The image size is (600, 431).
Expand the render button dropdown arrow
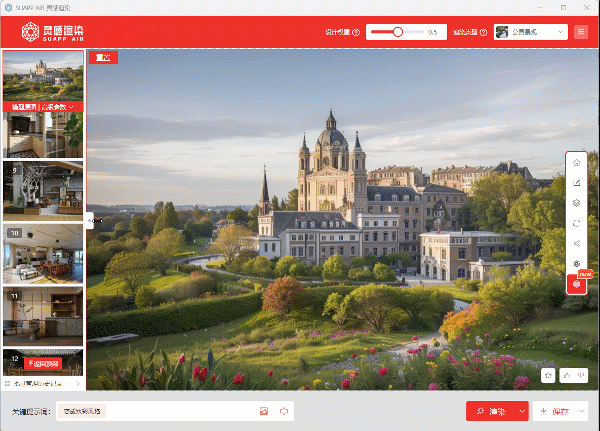522,411
